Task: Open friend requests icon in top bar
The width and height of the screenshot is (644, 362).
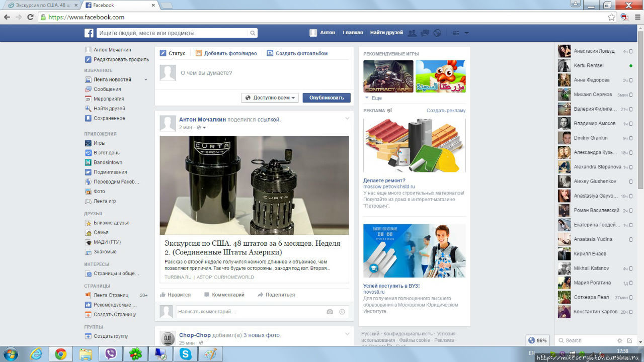Action: coord(412,33)
